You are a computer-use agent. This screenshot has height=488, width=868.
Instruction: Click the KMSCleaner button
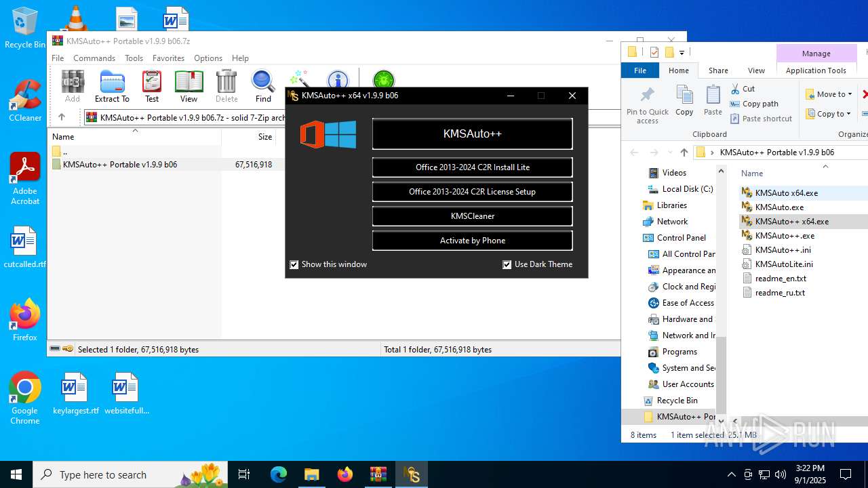coord(472,216)
